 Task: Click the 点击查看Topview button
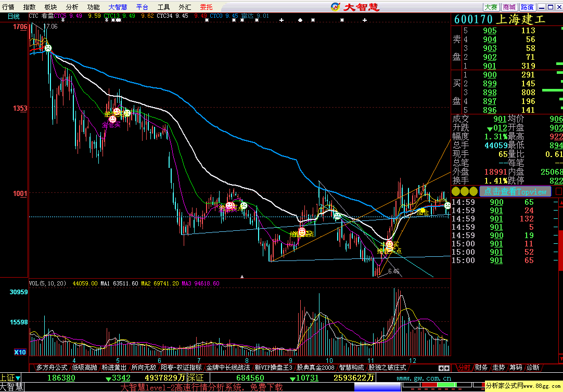(x=515, y=191)
